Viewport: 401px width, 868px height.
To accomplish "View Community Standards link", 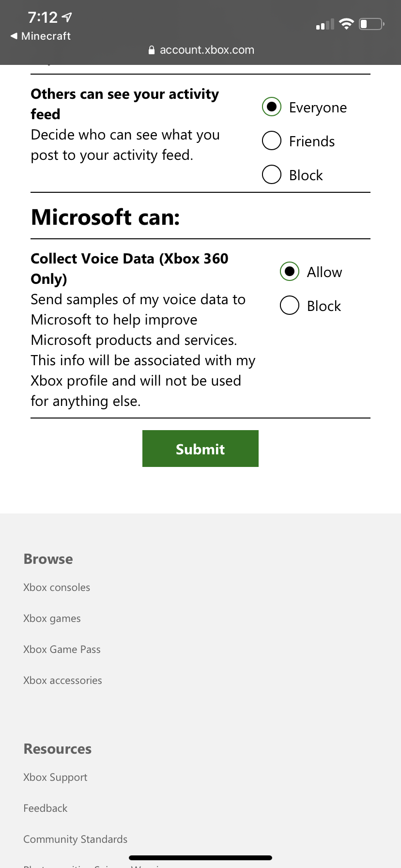I will 75,839.
